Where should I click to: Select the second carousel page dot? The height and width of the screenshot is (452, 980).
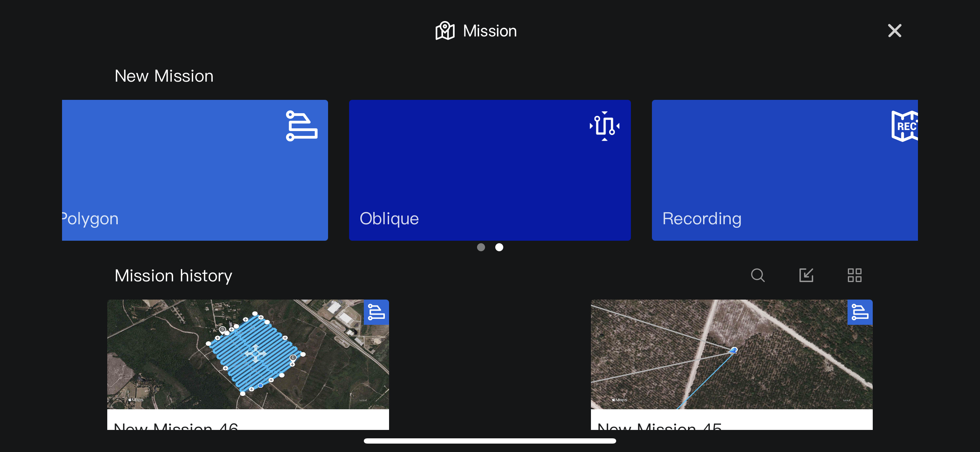499,247
